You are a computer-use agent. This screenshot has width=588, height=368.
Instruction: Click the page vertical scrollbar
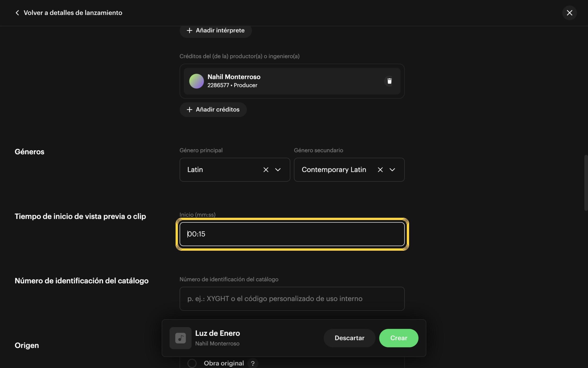(x=586, y=183)
